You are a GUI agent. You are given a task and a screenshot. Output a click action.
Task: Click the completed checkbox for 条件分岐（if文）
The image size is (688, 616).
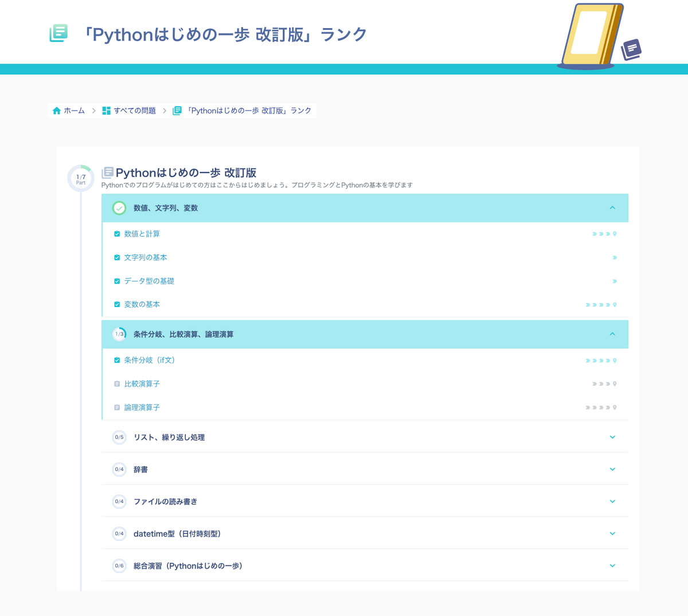117,360
